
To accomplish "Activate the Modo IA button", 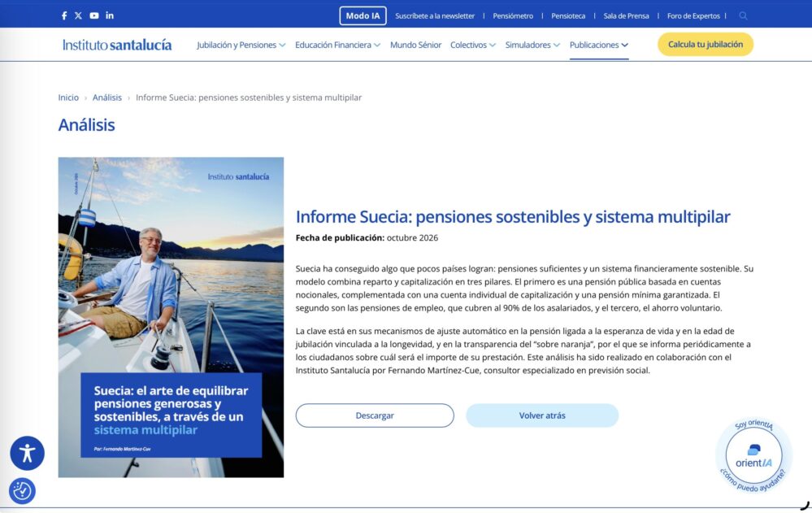I will click(x=363, y=15).
